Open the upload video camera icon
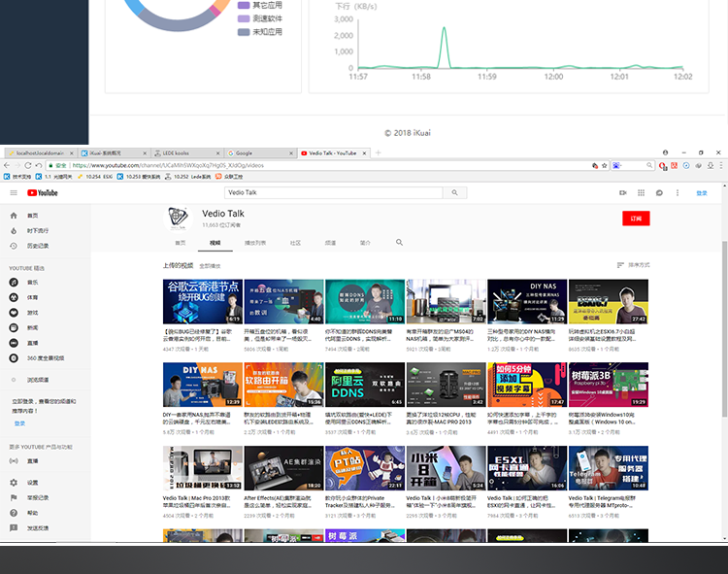The height and width of the screenshot is (574, 728). [623, 192]
